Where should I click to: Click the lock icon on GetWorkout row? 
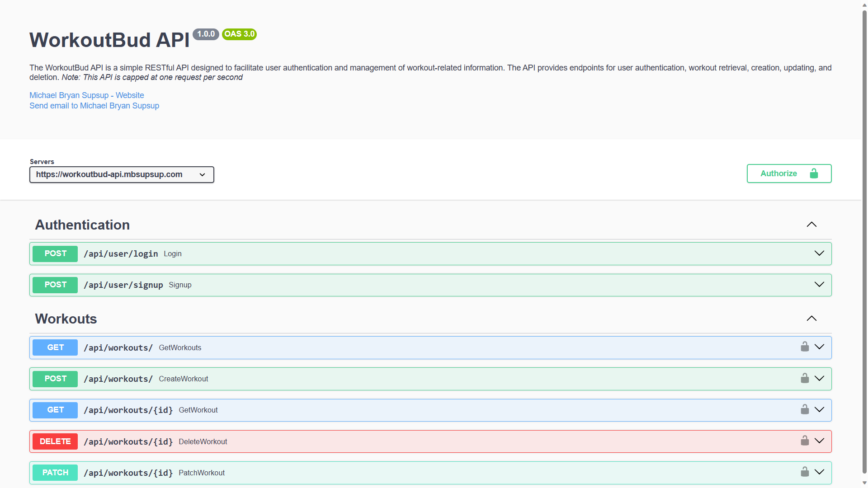(x=805, y=409)
